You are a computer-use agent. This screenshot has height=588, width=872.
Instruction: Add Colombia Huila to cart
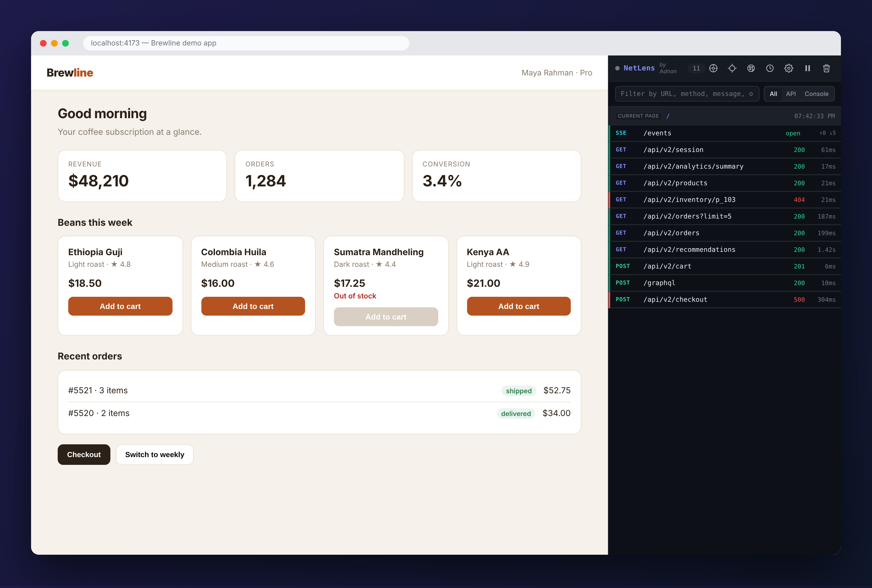pyautogui.click(x=253, y=306)
